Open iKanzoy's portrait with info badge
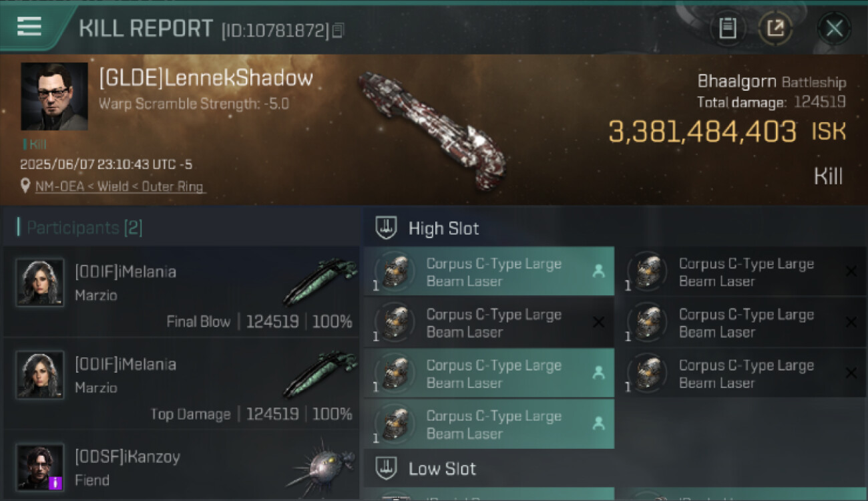 coord(40,467)
